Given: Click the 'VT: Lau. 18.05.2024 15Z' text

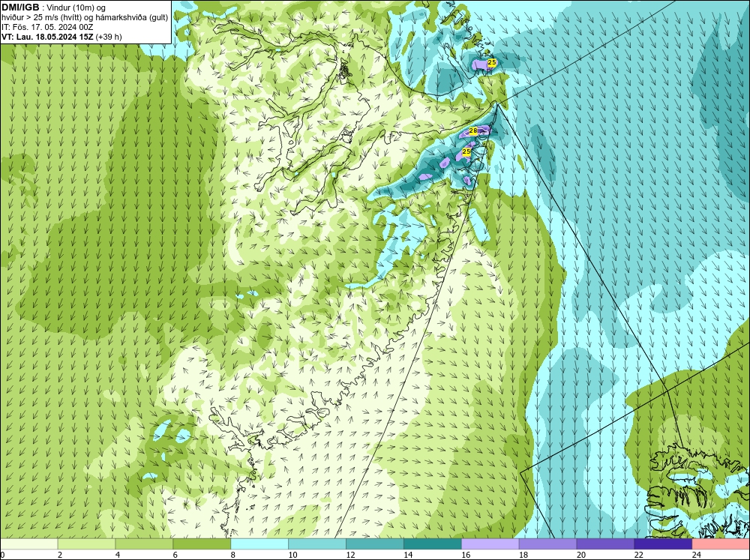Looking at the screenshot, I should click(47, 37).
